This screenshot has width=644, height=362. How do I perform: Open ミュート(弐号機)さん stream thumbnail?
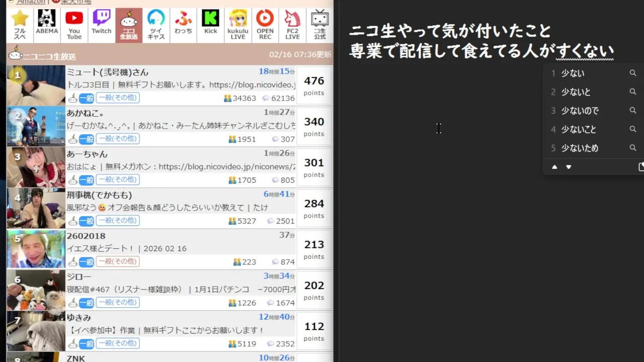tap(36, 85)
